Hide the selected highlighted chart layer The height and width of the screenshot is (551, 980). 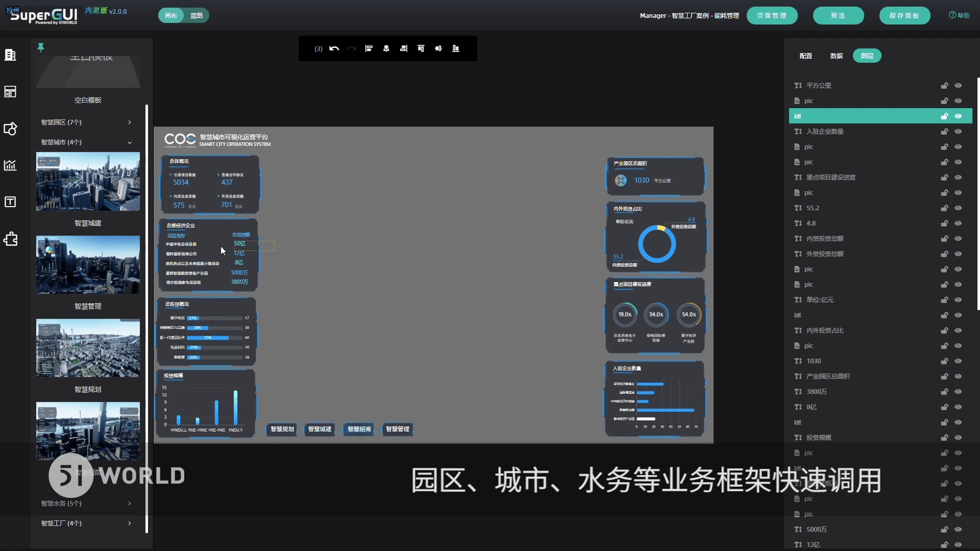pyautogui.click(x=958, y=116)
